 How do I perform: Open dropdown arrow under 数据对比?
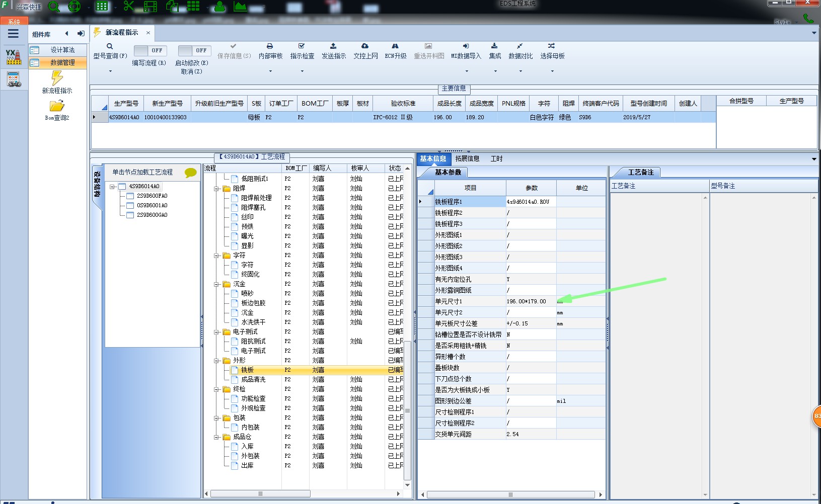click(520, 71)
